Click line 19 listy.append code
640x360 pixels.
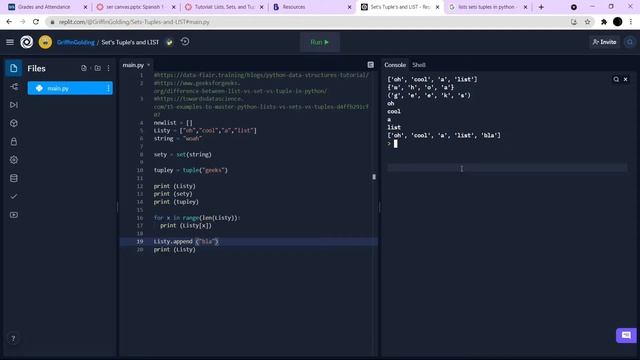coord(186,242)
